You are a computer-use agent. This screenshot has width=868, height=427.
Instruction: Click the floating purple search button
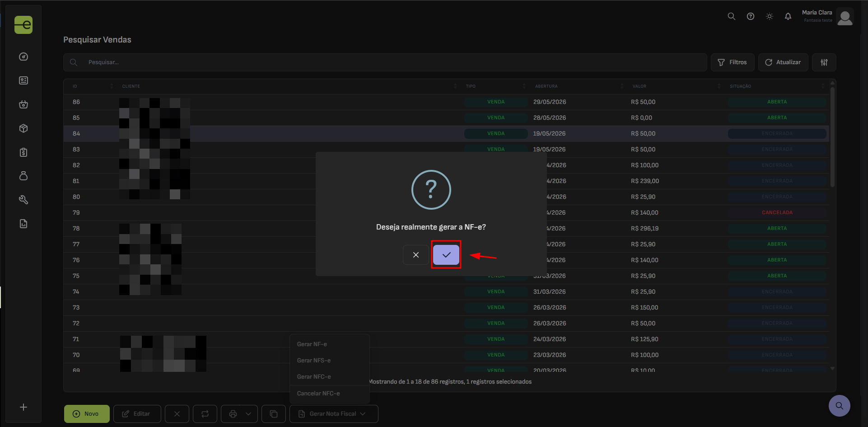(839, 406)
